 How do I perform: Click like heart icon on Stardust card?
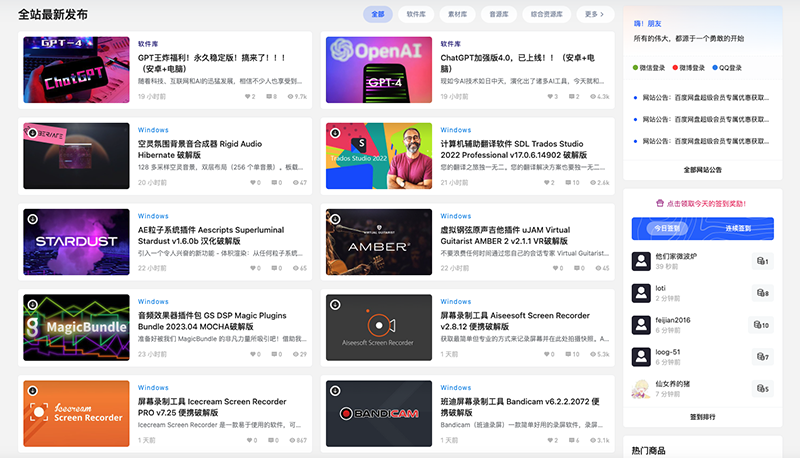click(x=253, y=268)
